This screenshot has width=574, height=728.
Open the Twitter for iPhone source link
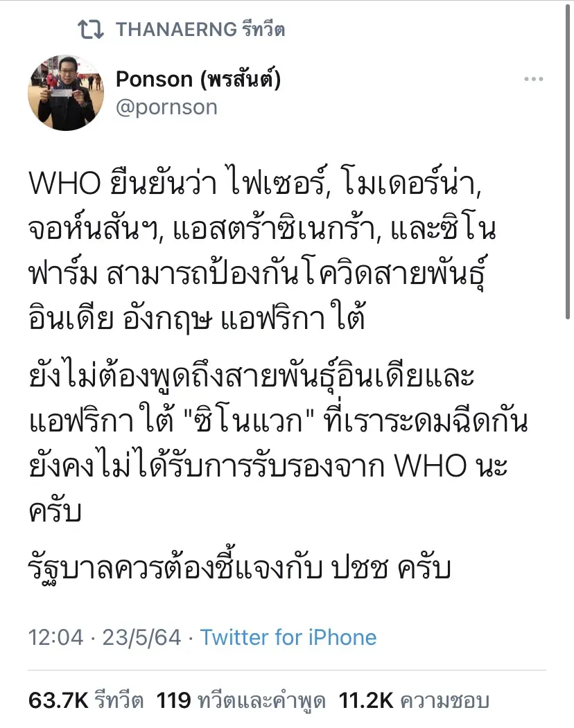pos(288,637)
